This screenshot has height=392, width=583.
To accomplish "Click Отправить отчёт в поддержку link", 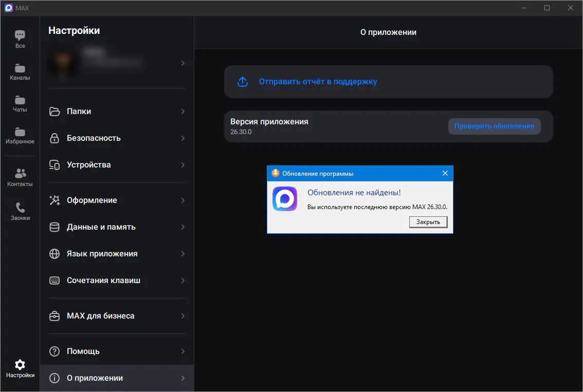I will click(318, 82).
